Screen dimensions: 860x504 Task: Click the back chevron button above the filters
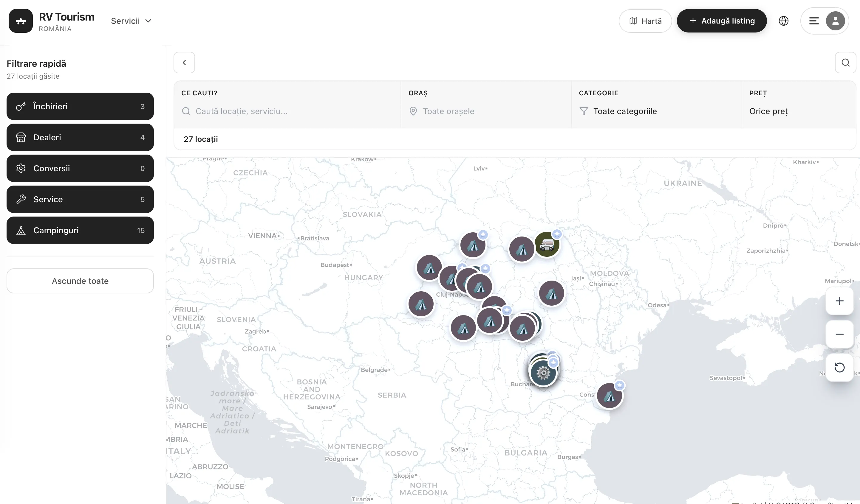(184, 62)
